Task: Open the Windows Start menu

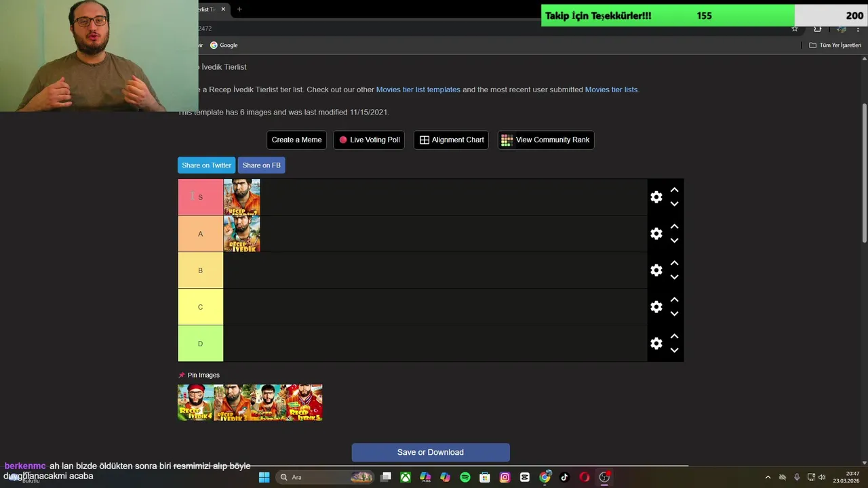Action: [264, 477]
